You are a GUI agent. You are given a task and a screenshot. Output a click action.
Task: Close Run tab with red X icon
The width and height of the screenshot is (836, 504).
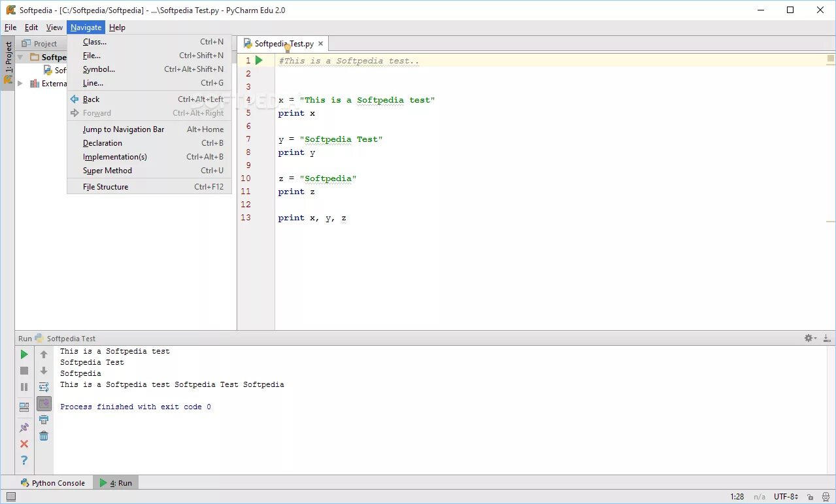(24, 444)
